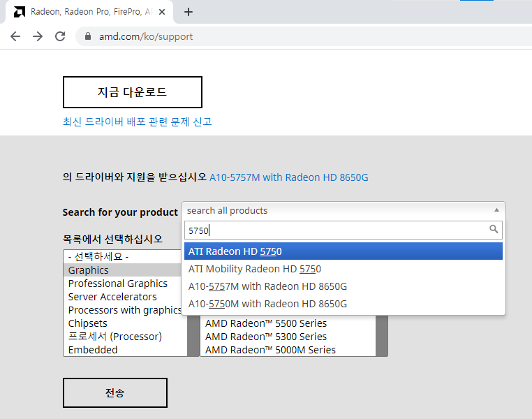Switch to the Radeon, Radeon Pro tab
Screen dimensions: 532x419
(x=90, y=12)
